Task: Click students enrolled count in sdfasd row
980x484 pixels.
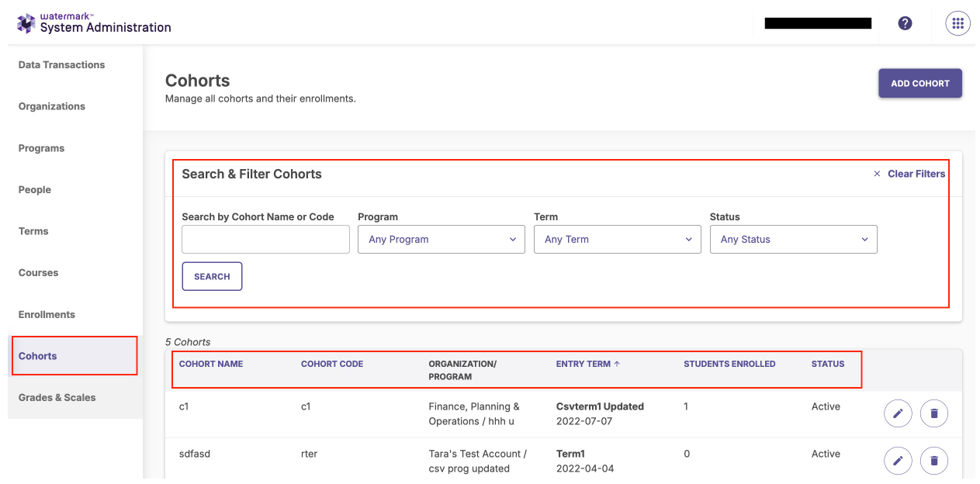Action: 687,454
